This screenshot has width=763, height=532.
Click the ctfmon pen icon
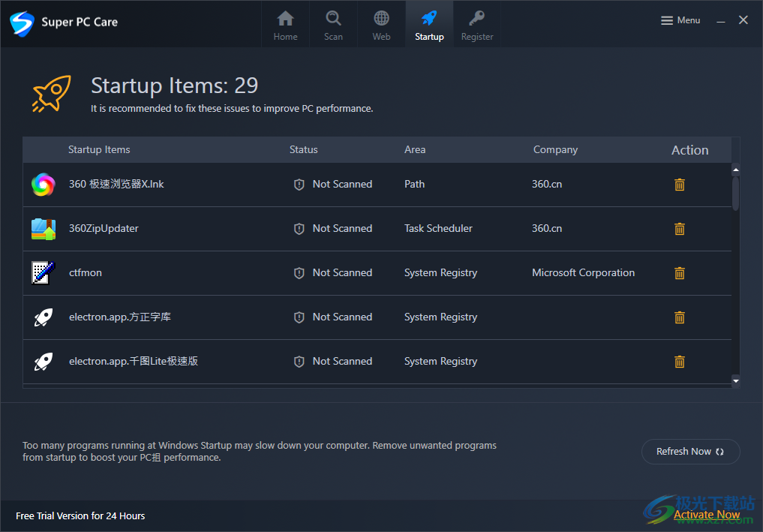pyautogui.click(x=44, y=272)
